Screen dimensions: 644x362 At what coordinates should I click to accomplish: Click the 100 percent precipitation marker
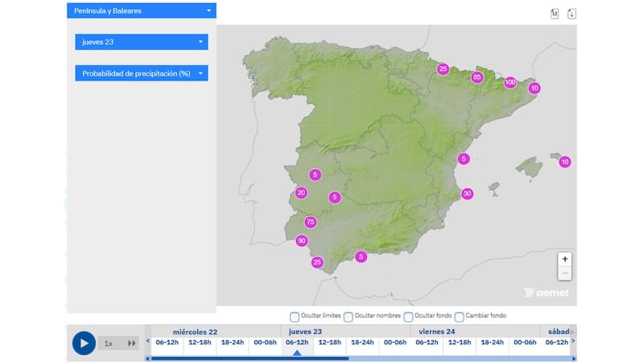pos(510,83)
